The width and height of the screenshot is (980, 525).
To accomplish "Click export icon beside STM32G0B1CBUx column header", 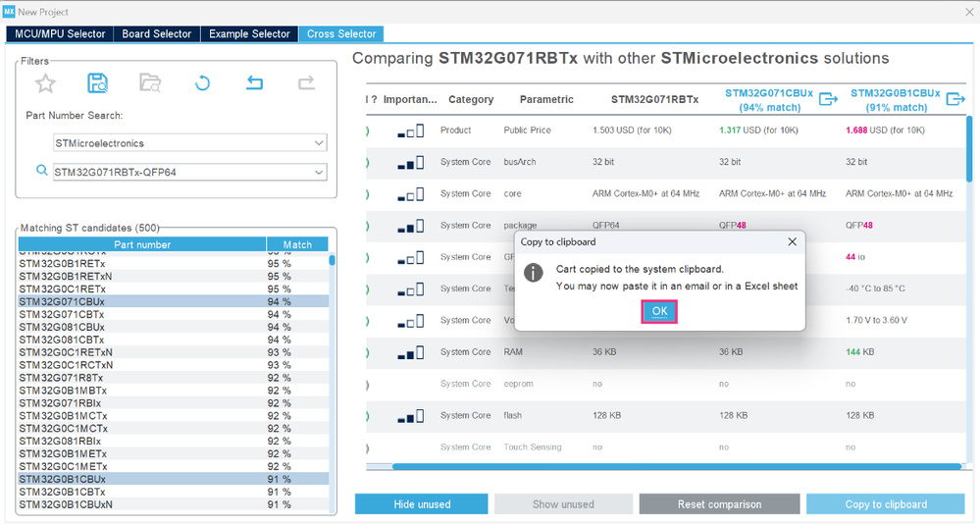I will coord(955,99).
